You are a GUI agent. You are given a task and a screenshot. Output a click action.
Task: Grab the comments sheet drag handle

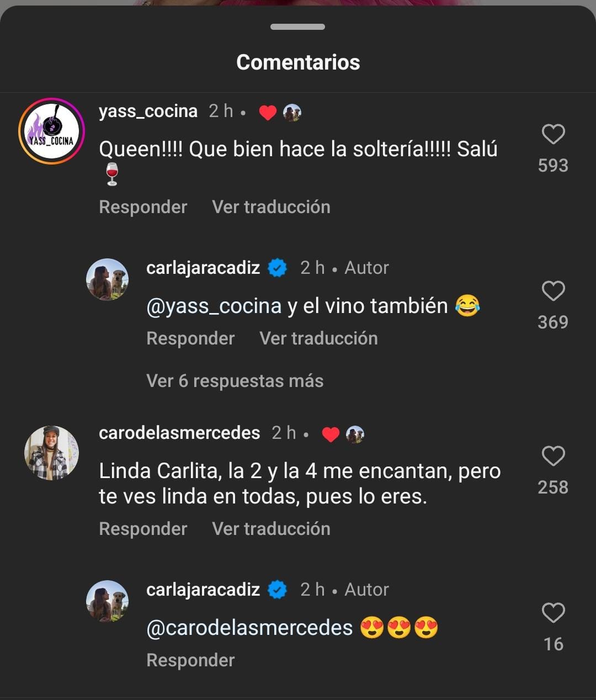298,27
